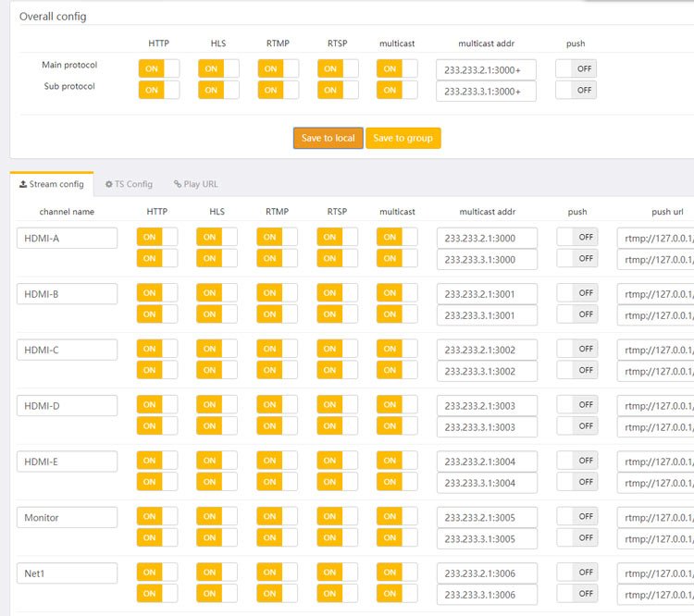Toggle HDMI-A main stream RTSP switch
This screenshot has width=694, height=616.
pos(337,237)
